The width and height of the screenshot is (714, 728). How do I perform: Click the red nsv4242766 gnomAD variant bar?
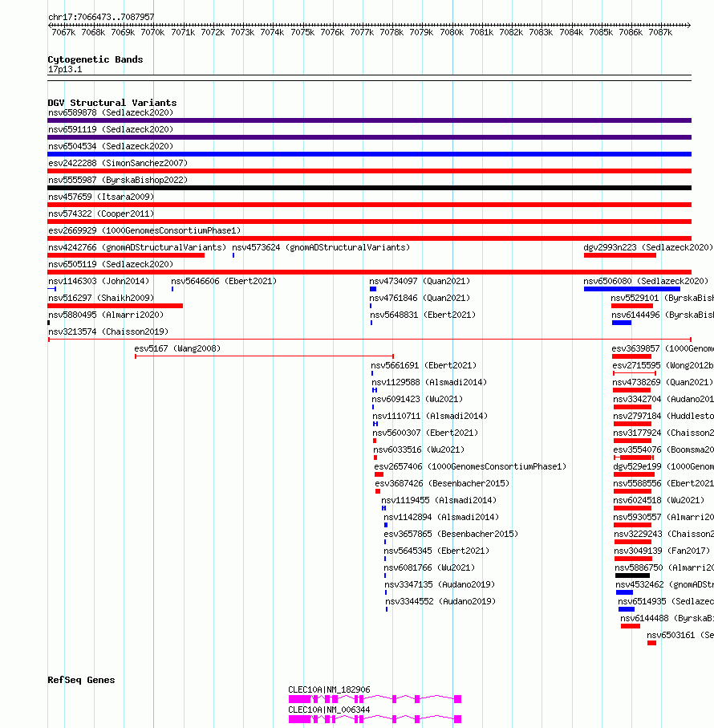(x=126, y=255)
